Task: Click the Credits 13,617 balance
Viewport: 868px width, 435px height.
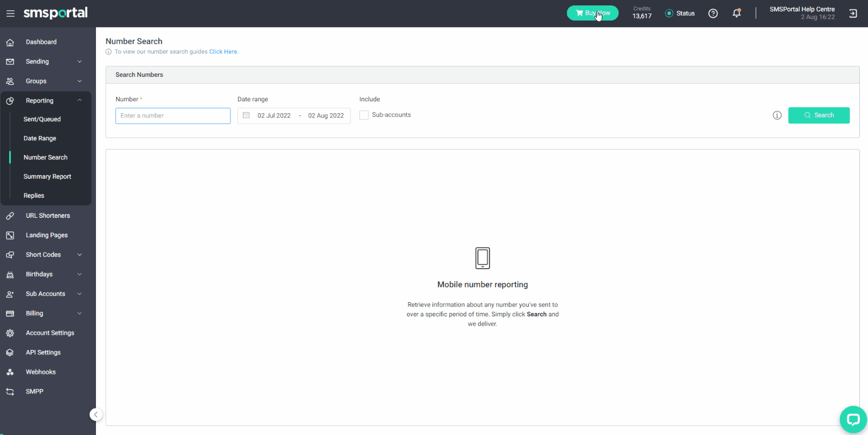Action: [642, 13]
